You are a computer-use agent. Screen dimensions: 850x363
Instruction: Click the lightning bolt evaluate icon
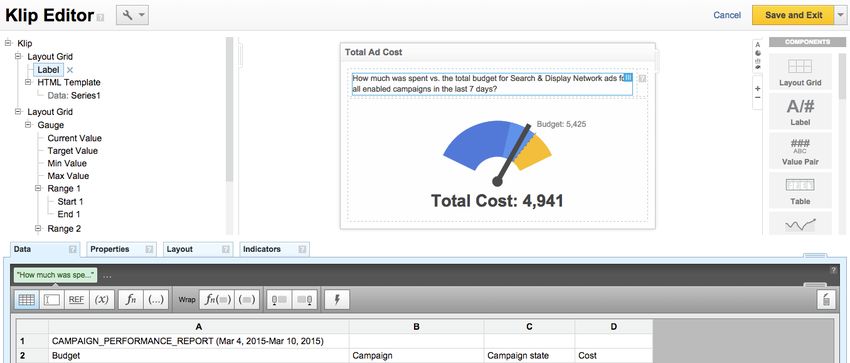click(x=337, y=300)
